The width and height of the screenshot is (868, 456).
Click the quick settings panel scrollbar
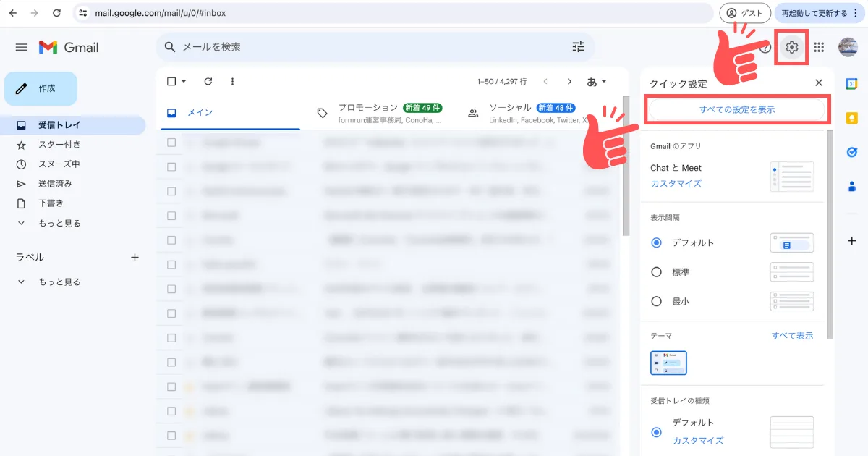click(830, 235)
